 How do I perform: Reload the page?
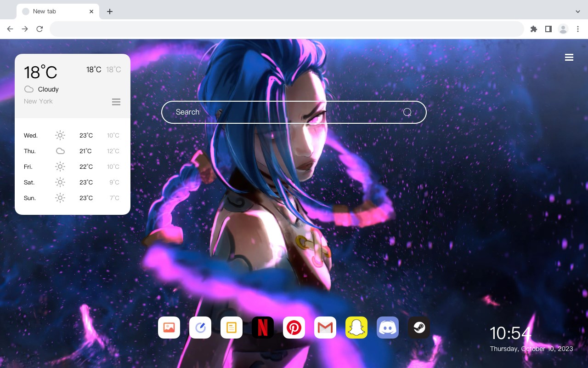point(40,29)
